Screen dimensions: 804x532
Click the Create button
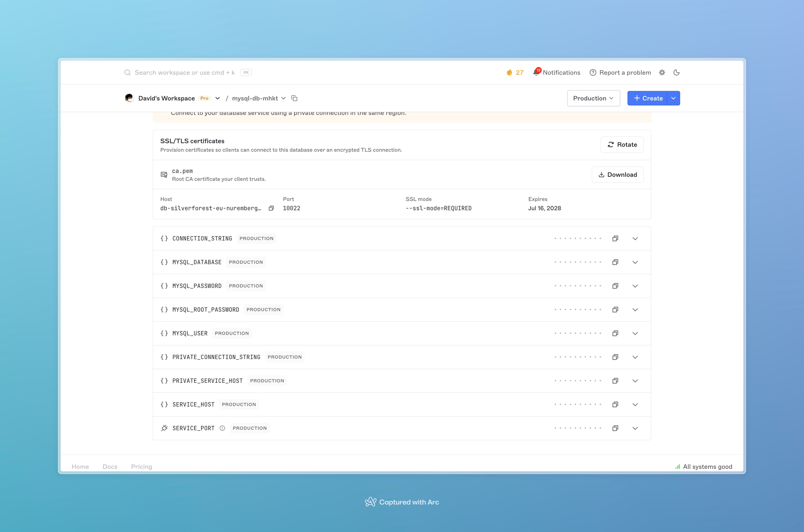click(x=647, y=98)
